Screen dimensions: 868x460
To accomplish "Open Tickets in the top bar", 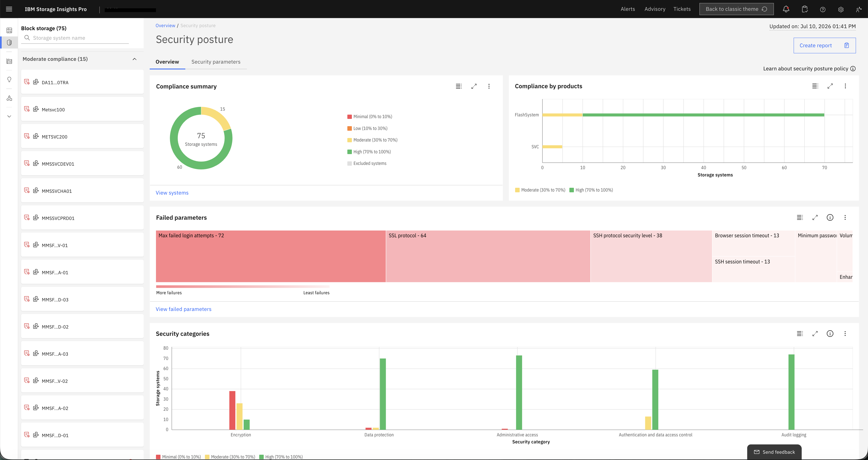I will [682, 9].
